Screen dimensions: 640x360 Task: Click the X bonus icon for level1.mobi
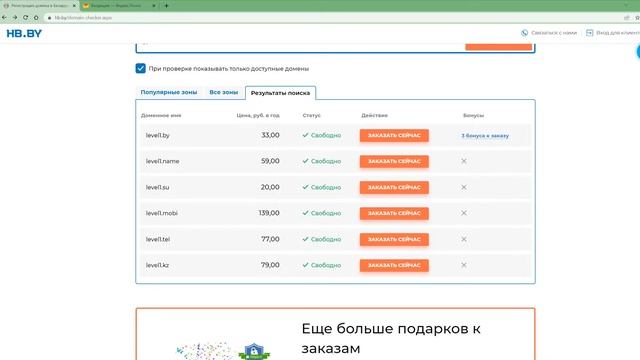[x=464, y=213]
